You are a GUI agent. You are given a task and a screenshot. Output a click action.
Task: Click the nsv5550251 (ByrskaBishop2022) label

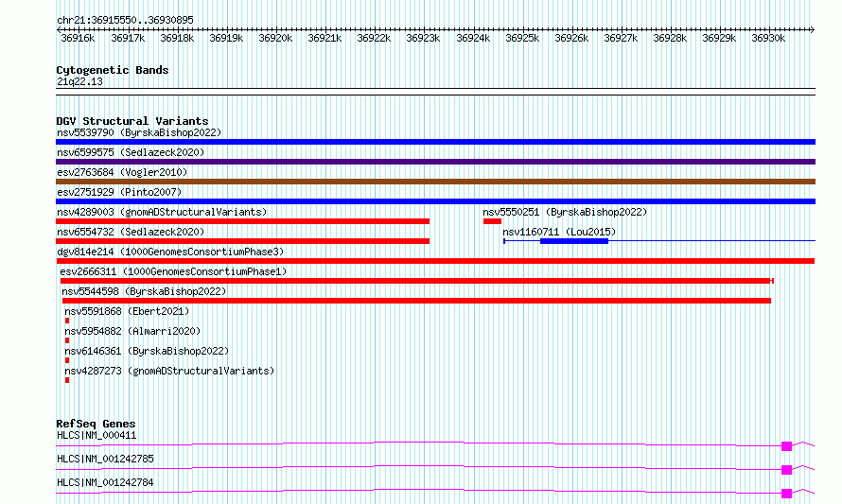[x=565, y=212]
